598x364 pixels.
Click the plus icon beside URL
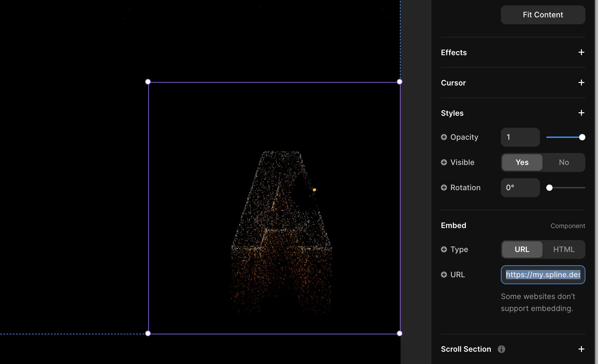pos(444,275)
